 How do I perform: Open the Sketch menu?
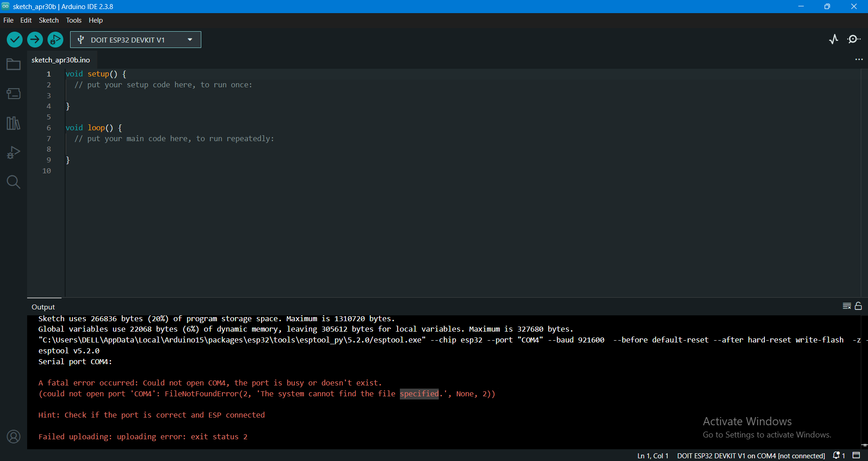click(x=49, y=20)
